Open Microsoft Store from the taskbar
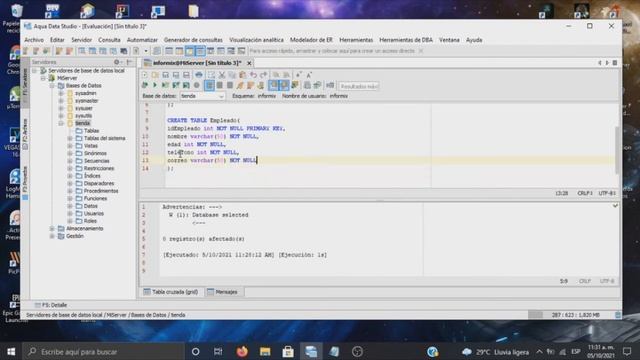The image size is (640, 360). (x=288, y=351)
